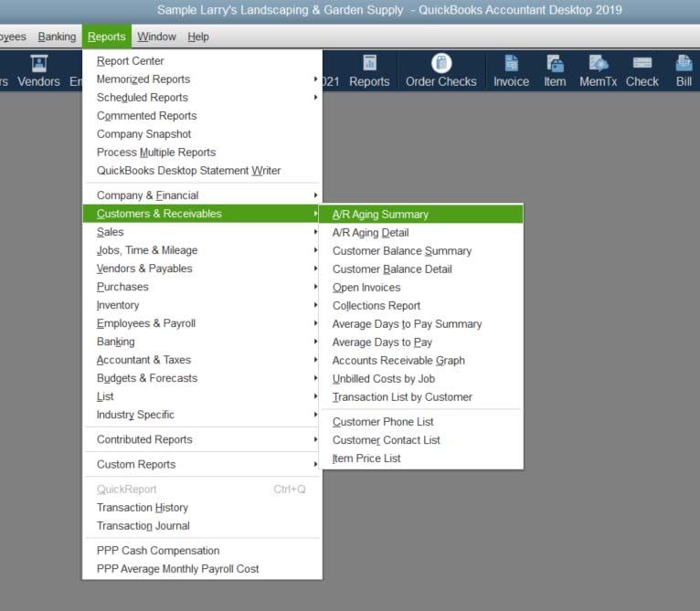Open Transaction History

202,508
